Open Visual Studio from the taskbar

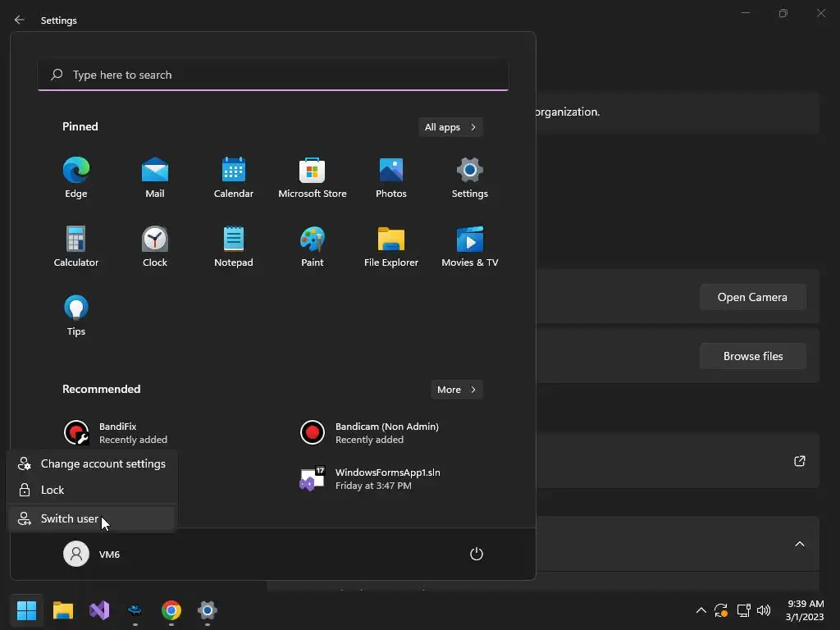click(x=99, y=610)
